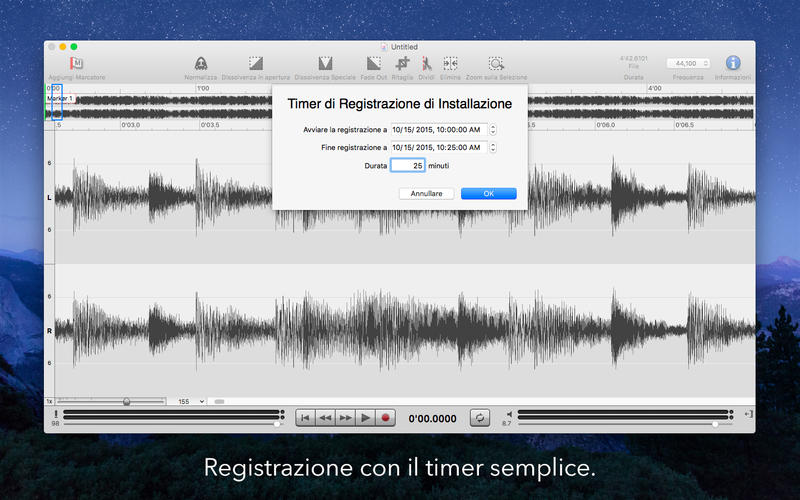Click the 0'00.0000 time display
Screen dimensions: 800x500
tap(432, 419)
